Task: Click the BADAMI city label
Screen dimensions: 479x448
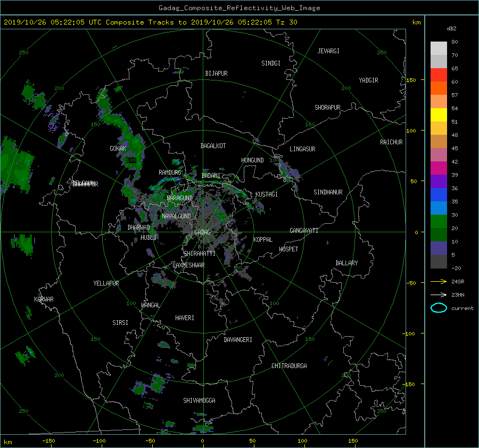Action: click(x=211, y=176)
